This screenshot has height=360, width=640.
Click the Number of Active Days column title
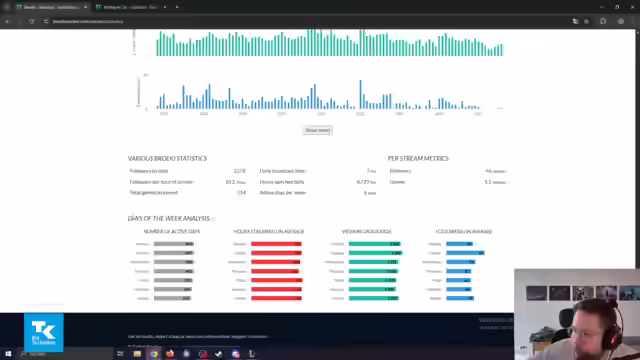tap(171, 231)
